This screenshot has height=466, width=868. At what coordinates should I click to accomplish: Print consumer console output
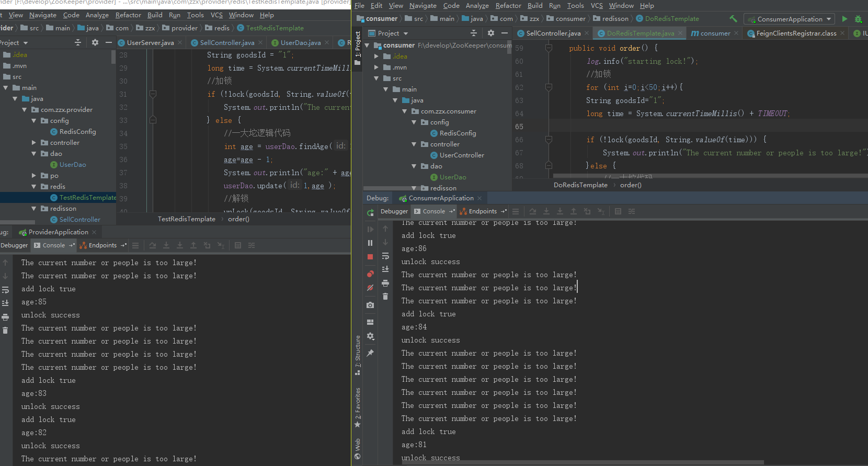(x=385, y=283)
